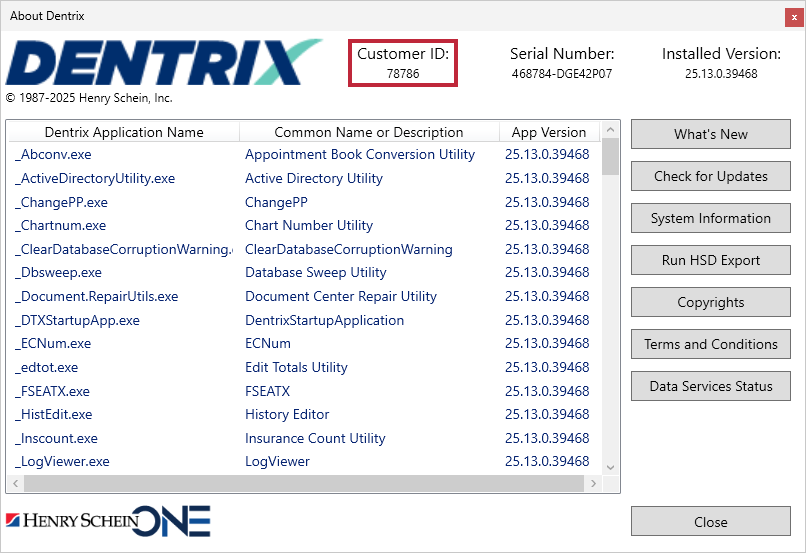Open System Information
This screenshot has width=806, height=553.
click(x=710, y=218)
